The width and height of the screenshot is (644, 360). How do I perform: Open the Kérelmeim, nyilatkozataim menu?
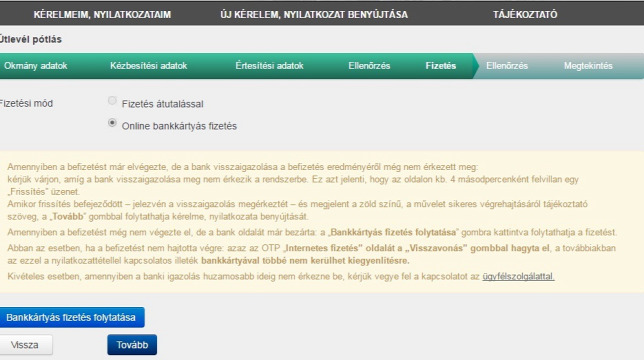tap(102, 15)
